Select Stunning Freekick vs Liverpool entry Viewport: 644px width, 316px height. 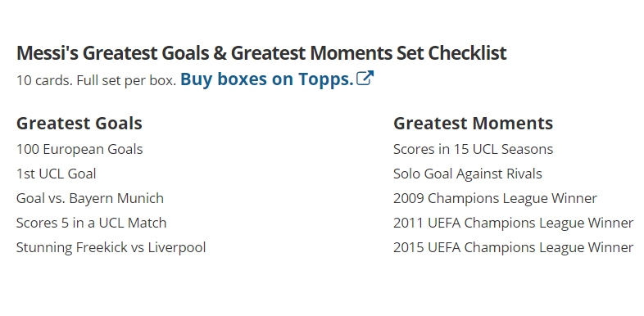tap(111, 247)
